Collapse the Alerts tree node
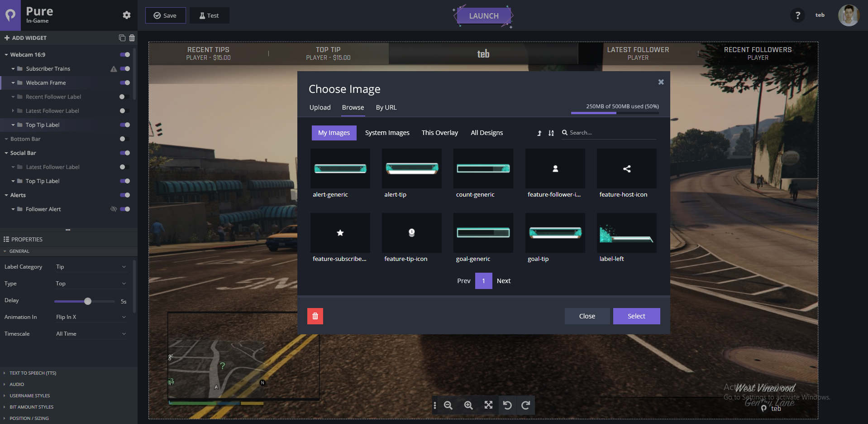The width and height of the screenshot is (868, 424). click(x=6, y=195)
